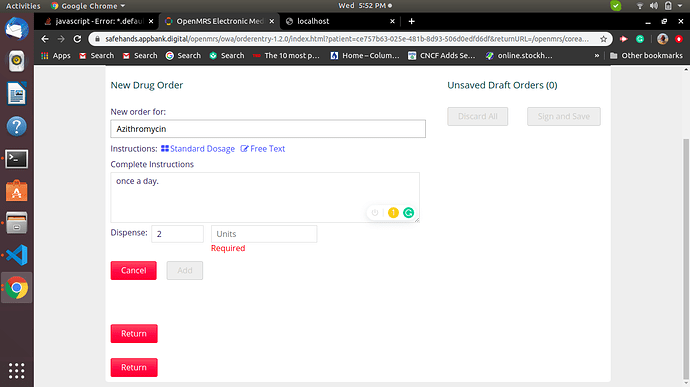
Task: Open the volume icon in the top bar
Action: 653,6
